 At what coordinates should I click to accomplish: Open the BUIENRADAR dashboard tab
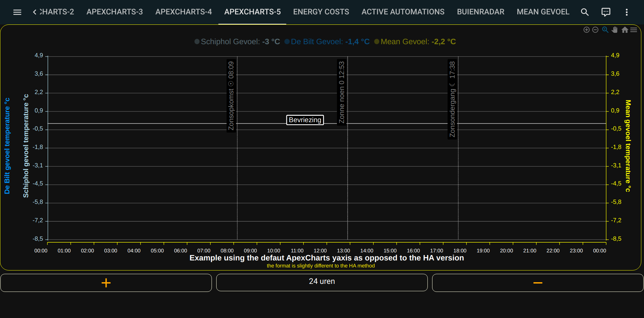click(480, 12)
